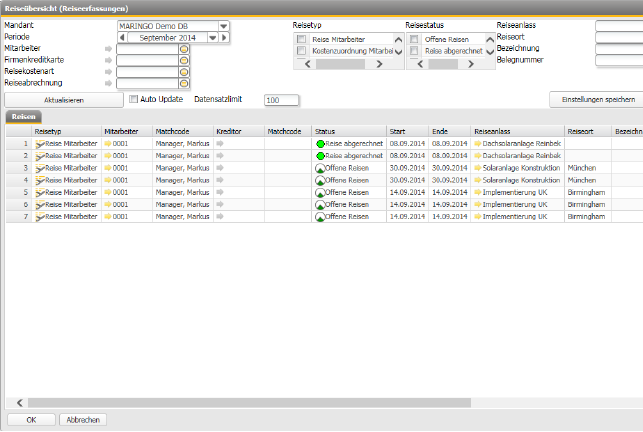Click the Offene Reisen status icon in row 3
Screen dimensions: 643x432
[x=320, y=168]
